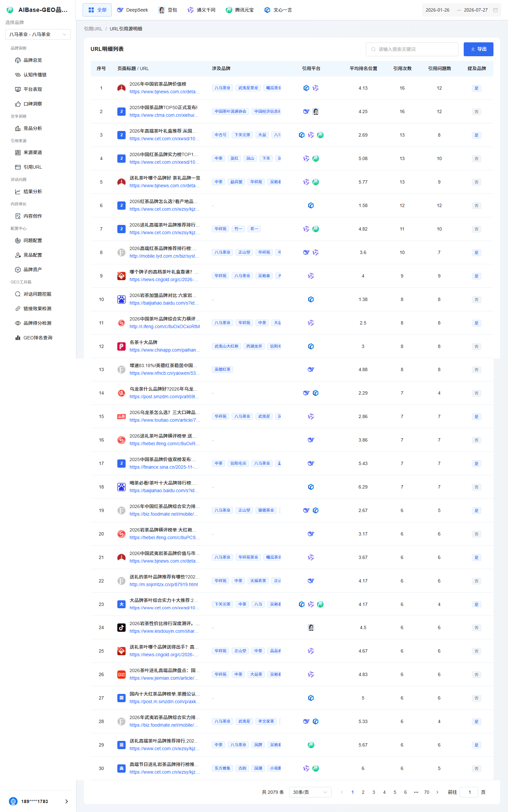Go to page 70
Image resolution: width=508 pixels, height=812 pixels.
pyautogui.click(x=427, y=792)
